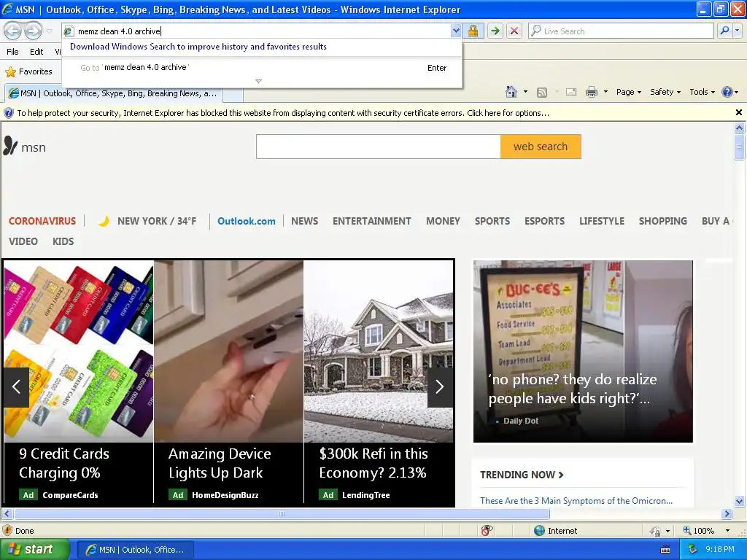This screenshot has width=747, height=560.
Task: Click the MSN taskbar window button
Action: pyautogui.click(x=136, y=550)
